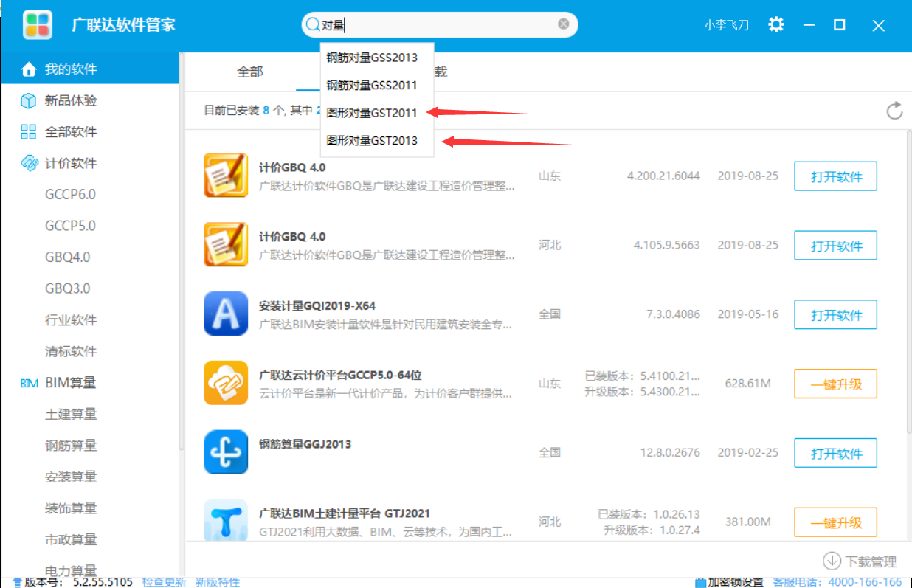Click the sidebar vertical scrollbar
The image size is (912, 588).
(x=181, y=251)
